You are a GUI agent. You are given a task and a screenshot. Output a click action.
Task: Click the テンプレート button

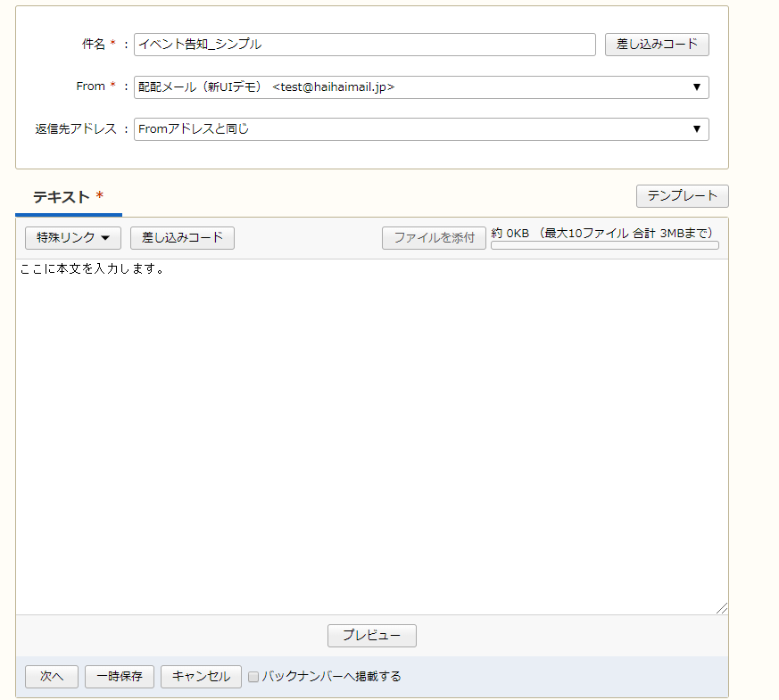[x=682, y=196]
